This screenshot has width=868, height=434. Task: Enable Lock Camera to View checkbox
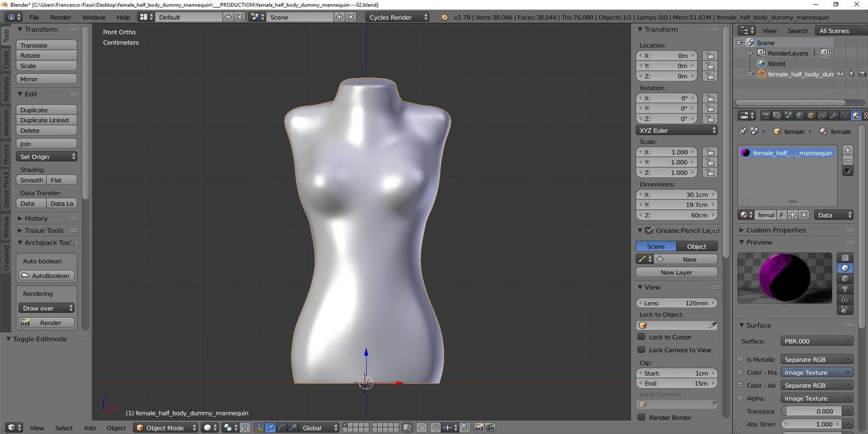point(641,350)
